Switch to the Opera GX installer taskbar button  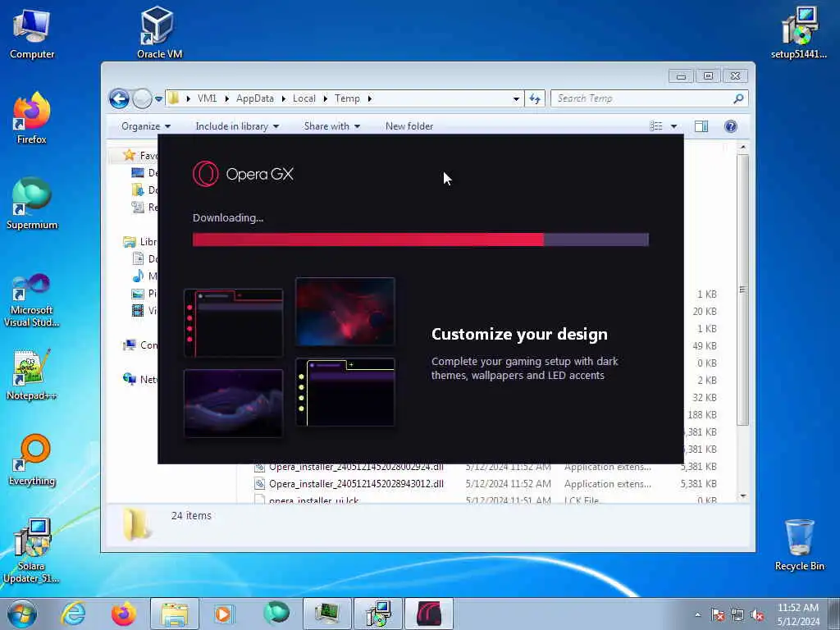[429, 614]
